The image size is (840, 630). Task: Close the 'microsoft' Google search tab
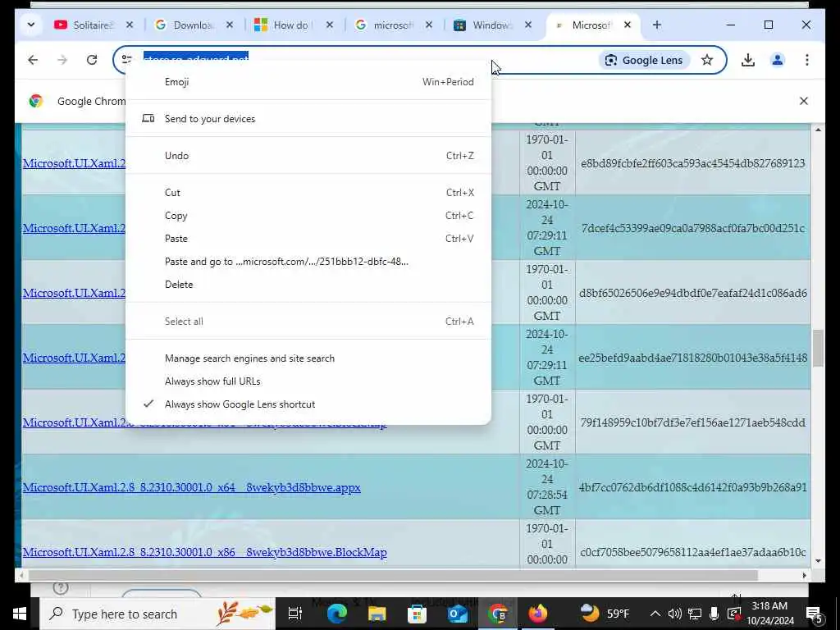coord(428,25)
